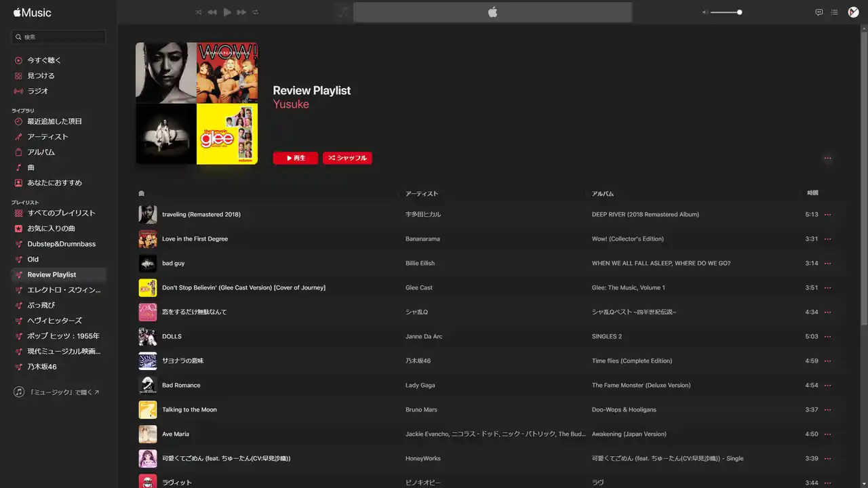Screen dimensions: 868x488
Task: Open the Dubstep&Drumnbass playlist
Action: click(x=61, y=244)
